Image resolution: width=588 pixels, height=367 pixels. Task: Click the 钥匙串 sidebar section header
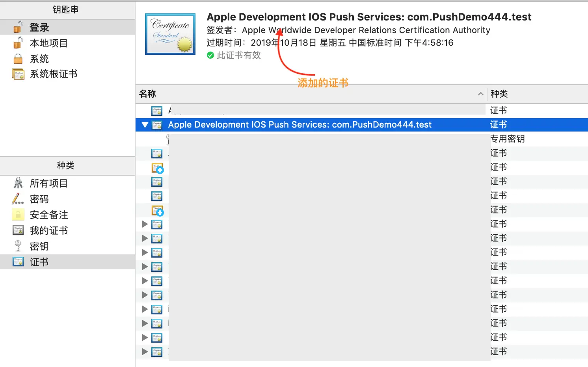(x=66, y=9)
